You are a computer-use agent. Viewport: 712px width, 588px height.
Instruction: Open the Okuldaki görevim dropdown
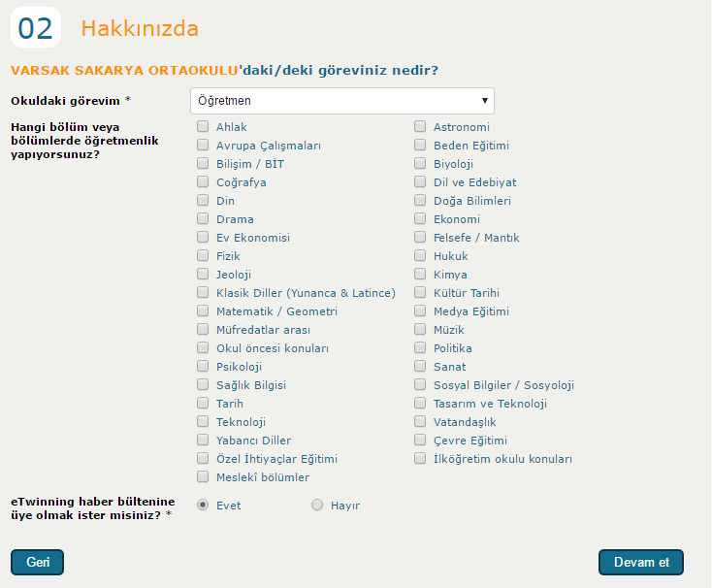[x=341, y=101]
